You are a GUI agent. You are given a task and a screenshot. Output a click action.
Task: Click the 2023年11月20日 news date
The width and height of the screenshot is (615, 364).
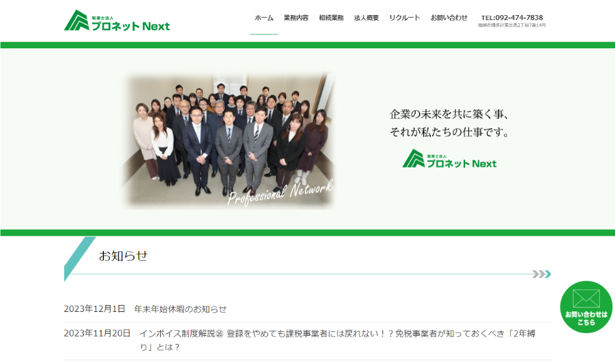tap(97, 333)
